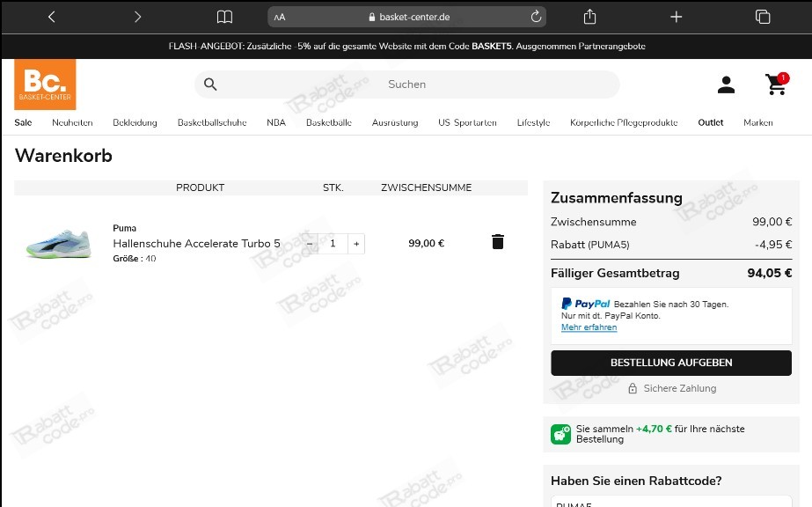
Task: Click the Zwischensumme 99,00 € summary value
Action: (772, 222)
